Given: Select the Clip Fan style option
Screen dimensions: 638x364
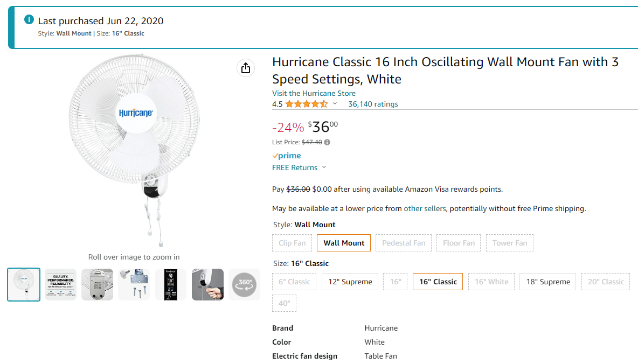Looking at the screenshot, I should tap(292, 243).
